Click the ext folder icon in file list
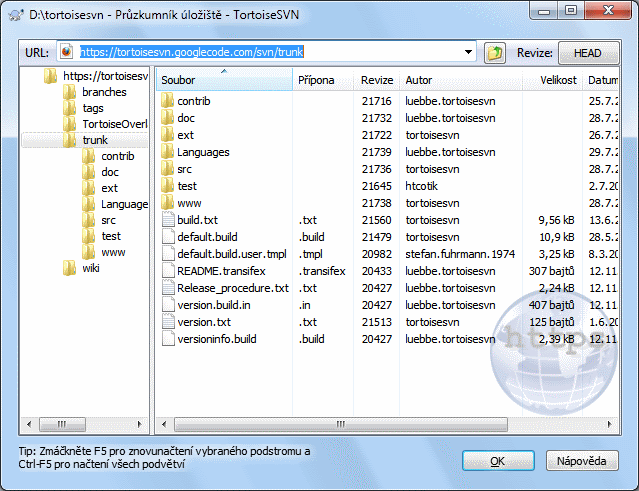The image size is (639, 491). coord(167,135)
